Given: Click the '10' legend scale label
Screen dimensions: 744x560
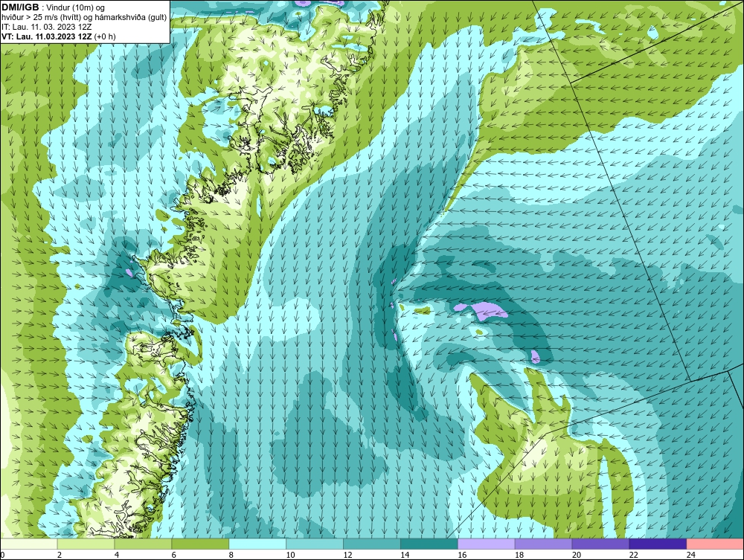Looking at the screenshot, I should pyautogui.click(x=290, y=555).
